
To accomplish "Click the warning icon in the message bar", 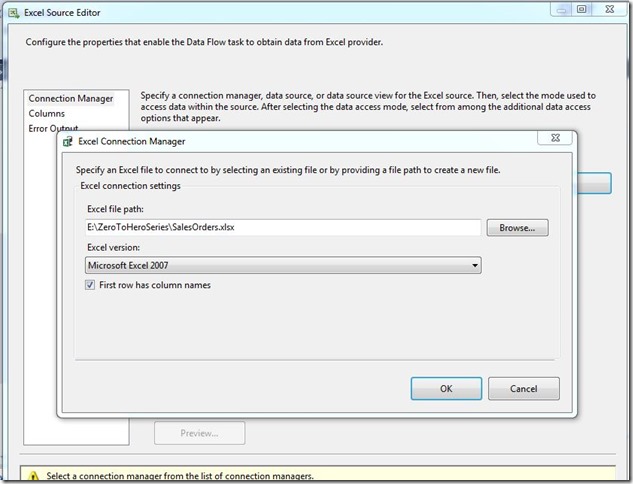I will (x=34, y=477).
